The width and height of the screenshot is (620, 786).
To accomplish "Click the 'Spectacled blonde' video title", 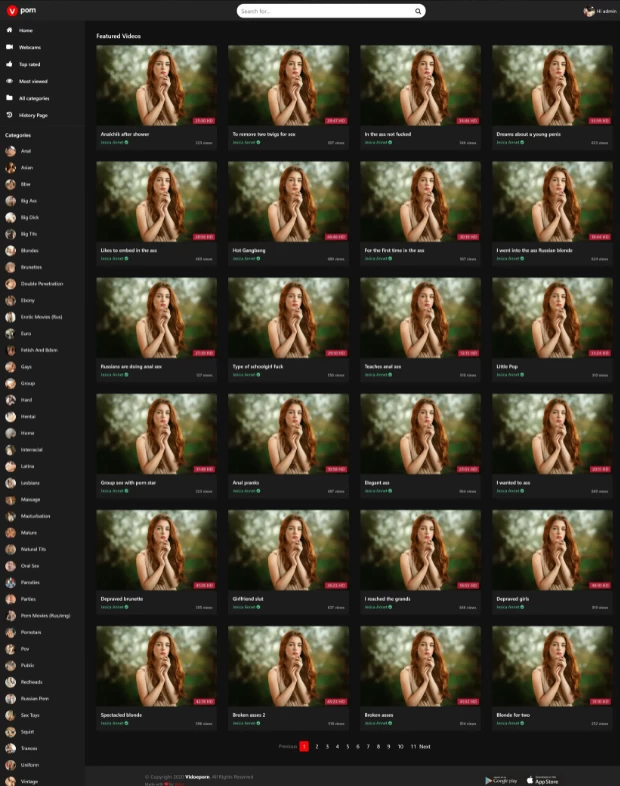I will (x=121, y=715).
